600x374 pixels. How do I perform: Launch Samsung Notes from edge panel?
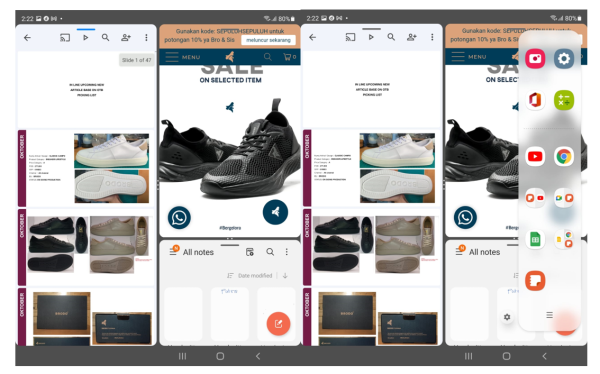(x=535, y=281)
